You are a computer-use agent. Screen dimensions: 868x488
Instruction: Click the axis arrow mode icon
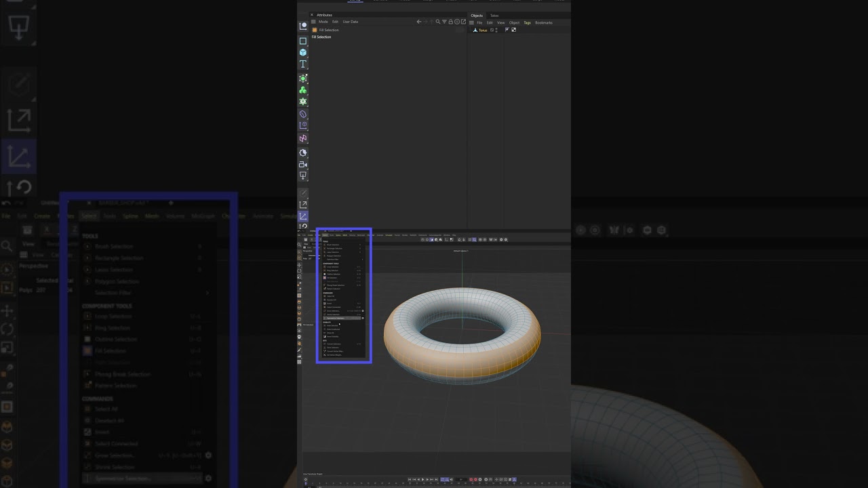click(x=303, y=204)
